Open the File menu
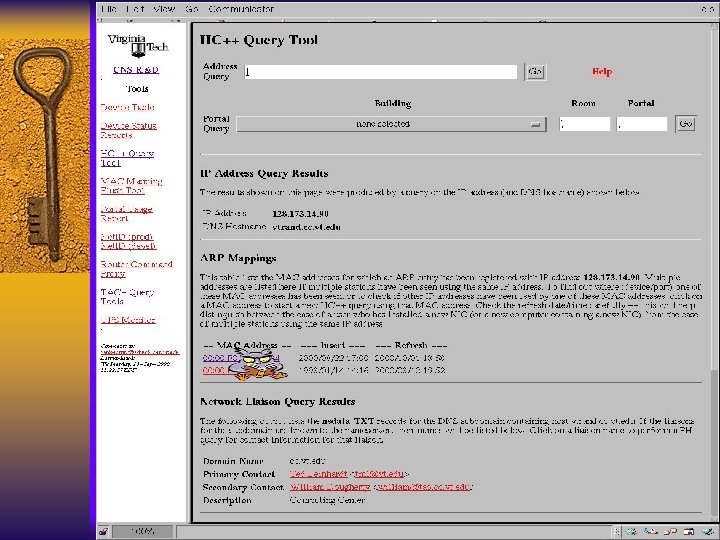Viewport: 720px width, 540px height. (x=108, y=9)
